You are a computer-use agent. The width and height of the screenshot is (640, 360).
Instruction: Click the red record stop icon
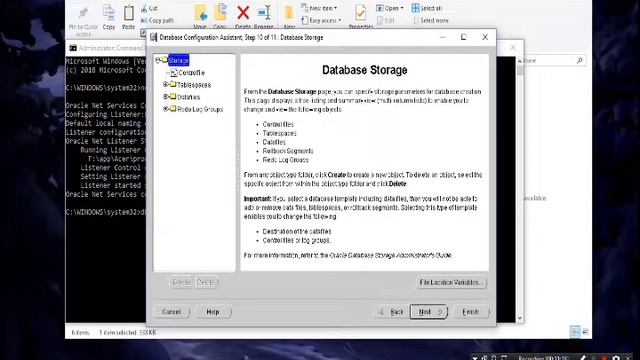[604, 358]
